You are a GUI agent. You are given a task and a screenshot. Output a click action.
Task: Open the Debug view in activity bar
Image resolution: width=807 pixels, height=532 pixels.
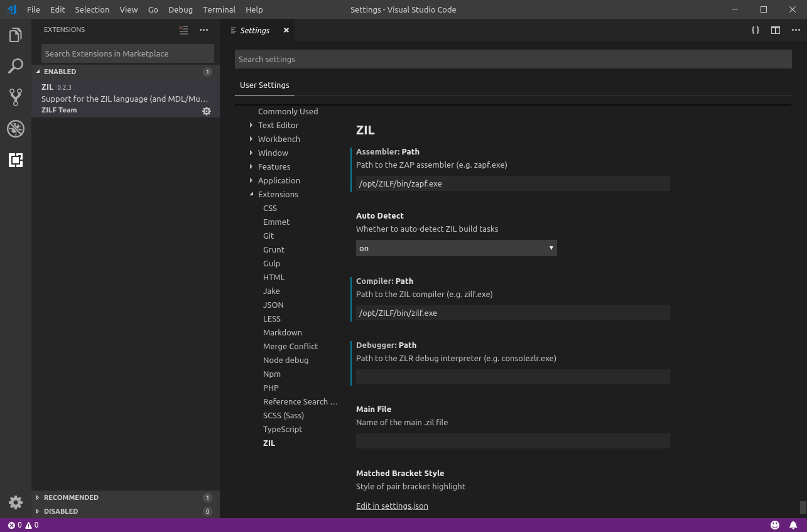16,129
